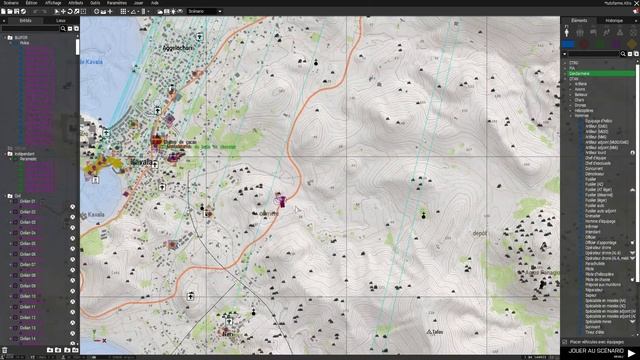640x360 pixels.
Task: Click the Save scenario icon
Action: pos(16,11)
